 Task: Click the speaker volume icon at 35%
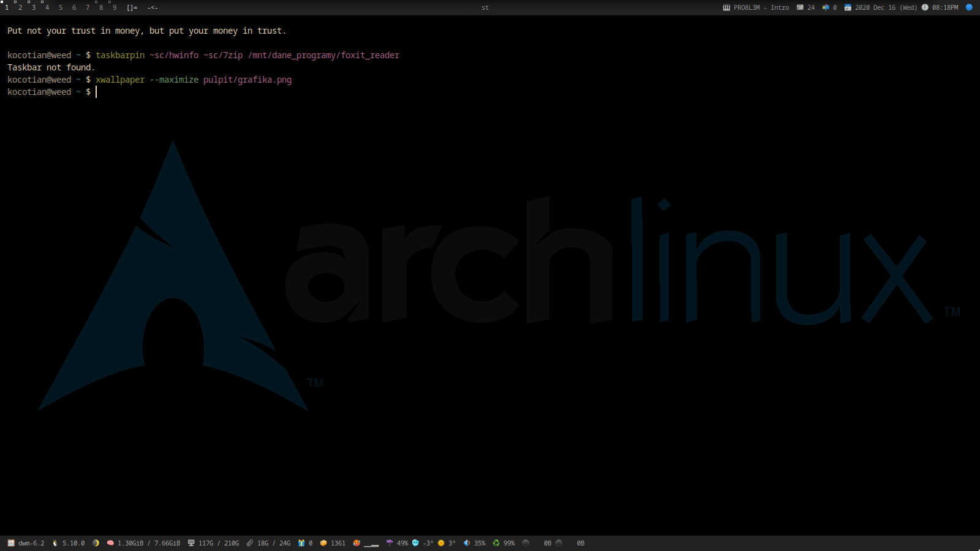pos(467,543)
